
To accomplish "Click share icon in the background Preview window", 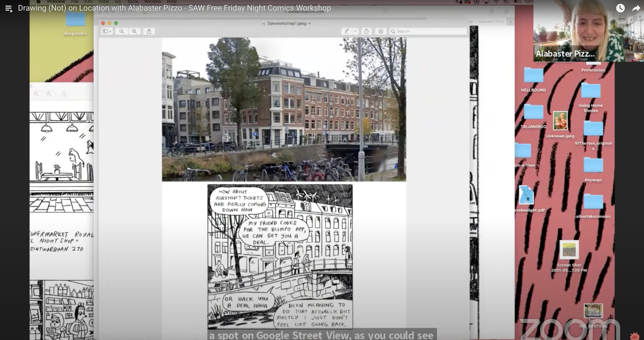I will (x=64, y=94).
